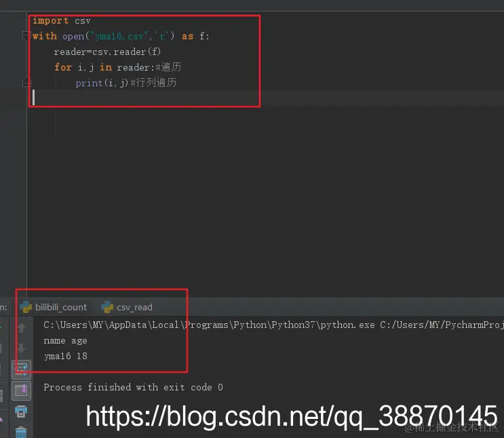
Task: Click the bilibili_count tab's Python file icon
Action: (x=26, y=307)
